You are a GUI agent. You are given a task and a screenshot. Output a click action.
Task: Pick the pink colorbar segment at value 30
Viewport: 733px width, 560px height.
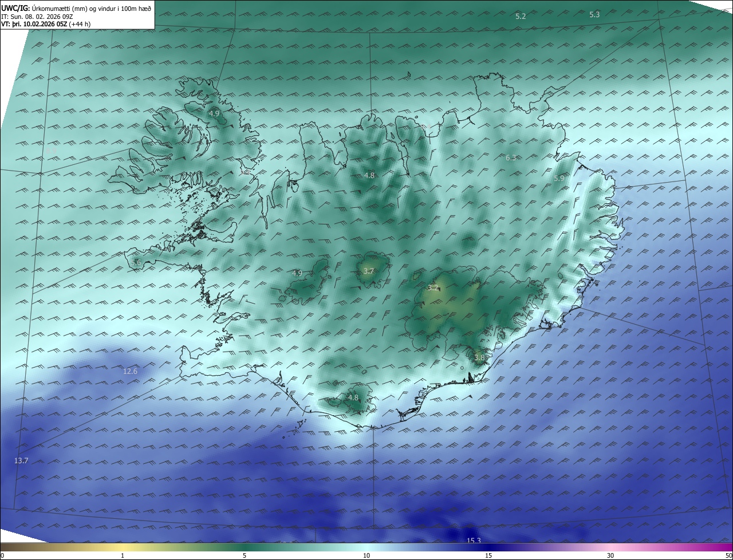610,547
